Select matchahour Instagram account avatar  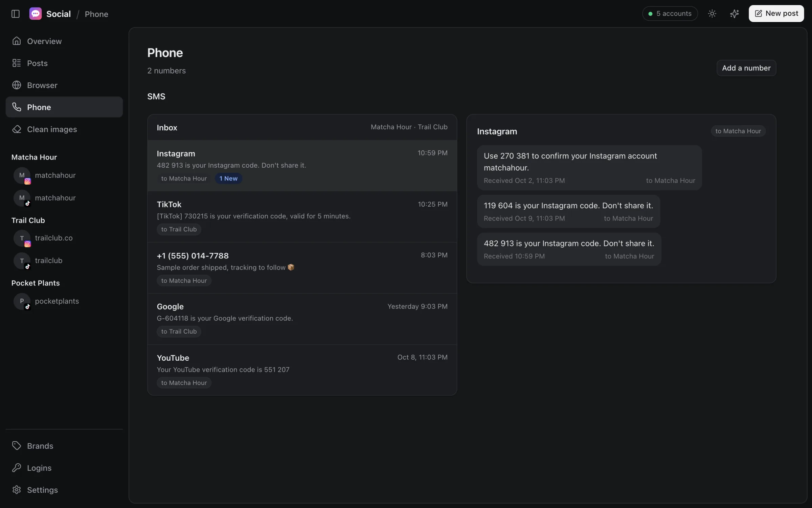22,175
